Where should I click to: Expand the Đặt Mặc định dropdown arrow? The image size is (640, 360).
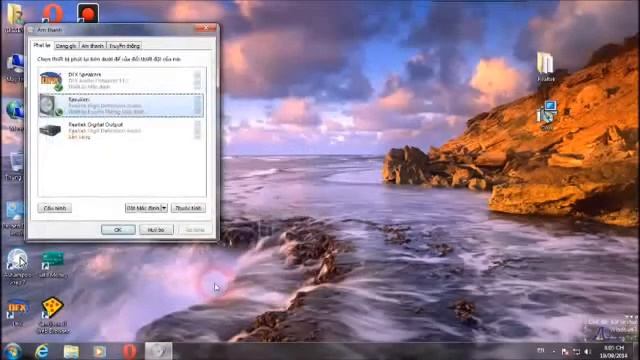pos(164,208)
